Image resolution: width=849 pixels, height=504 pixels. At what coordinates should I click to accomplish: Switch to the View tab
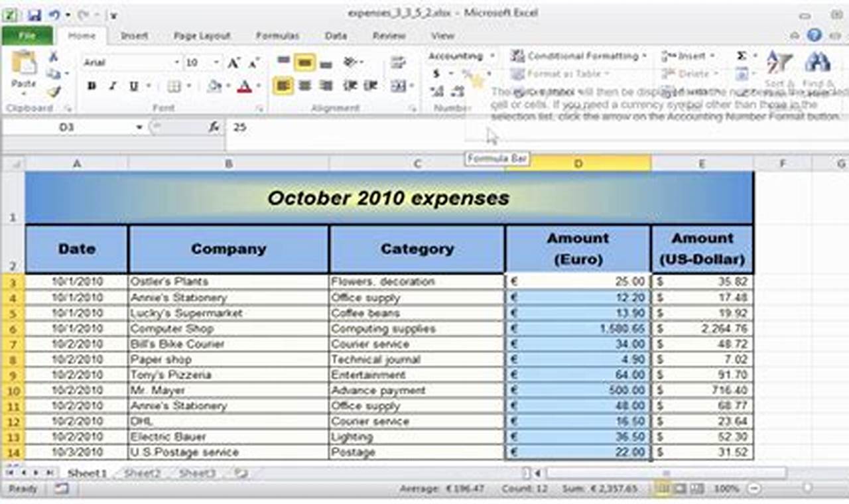click(442, 36)
